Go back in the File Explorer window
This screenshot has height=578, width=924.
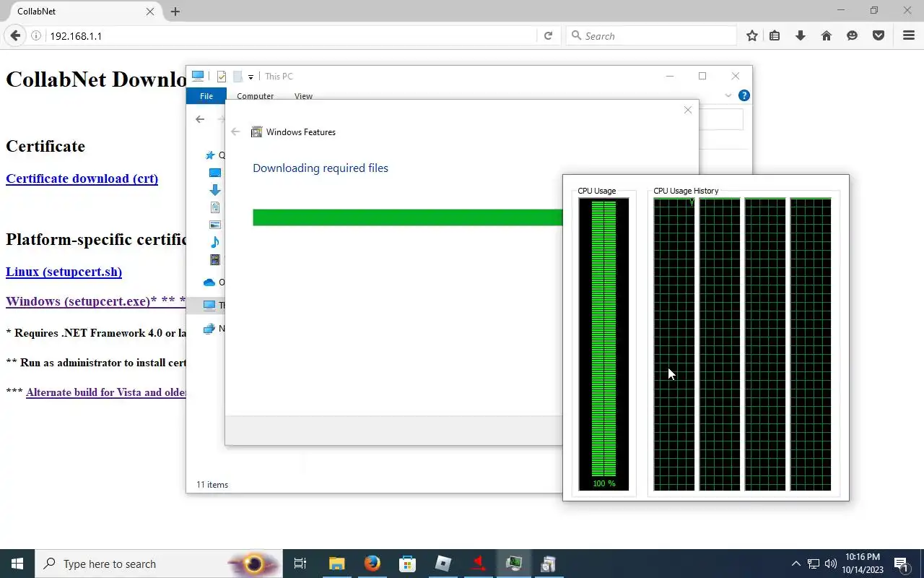coord(200,119)
